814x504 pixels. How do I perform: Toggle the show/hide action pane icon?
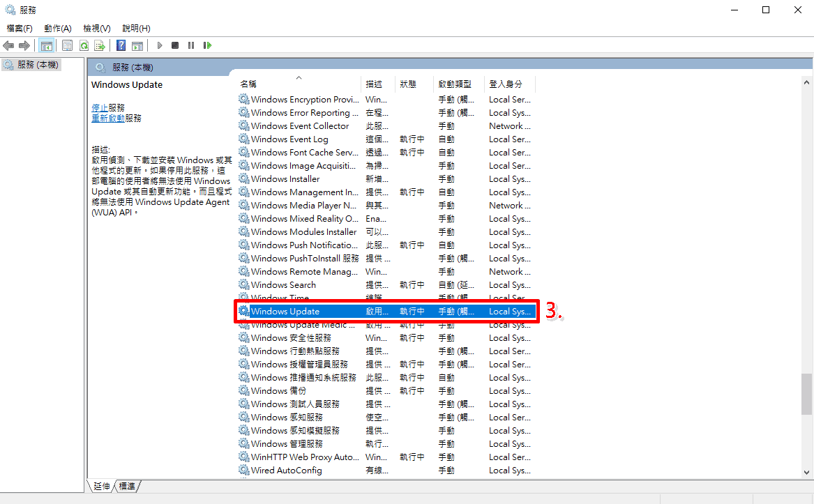click(x=137, y=46)
